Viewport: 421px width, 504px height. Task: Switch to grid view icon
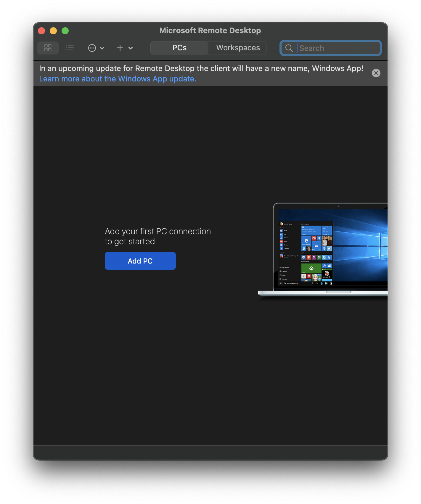pyautogui.click(x=48, y=48)
